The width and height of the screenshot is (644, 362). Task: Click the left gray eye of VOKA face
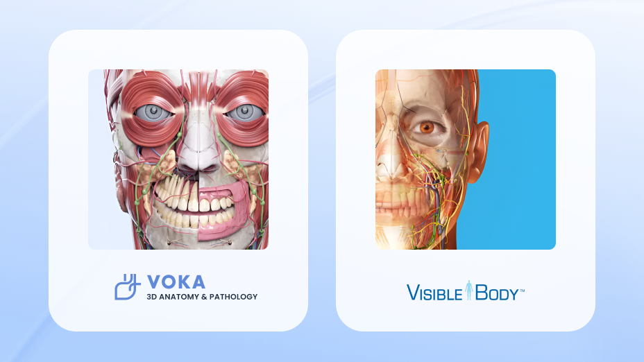point(153,112)
